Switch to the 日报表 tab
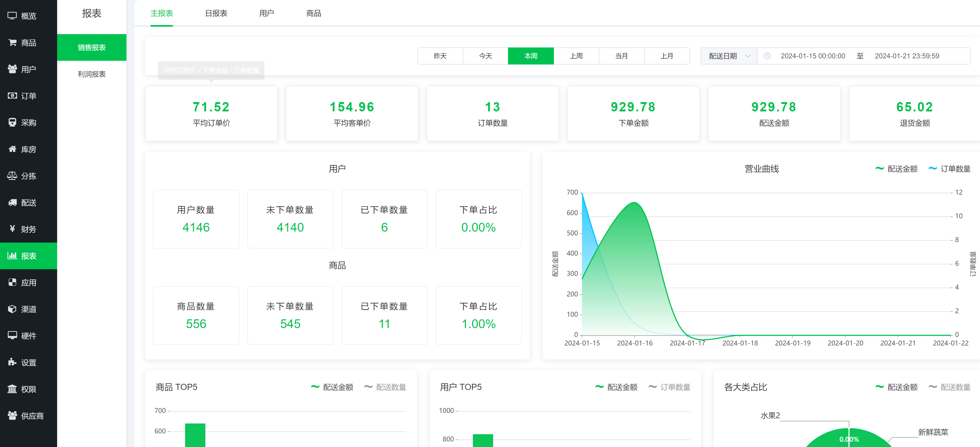 click(x=216, y=13)
